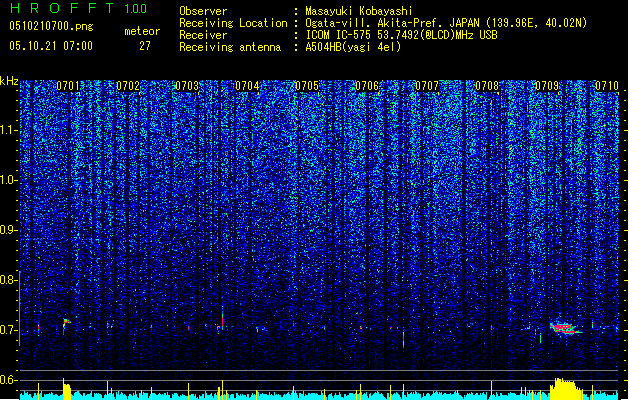
Task: Select the file name 0510210700.png
Action: coord(51,26)
